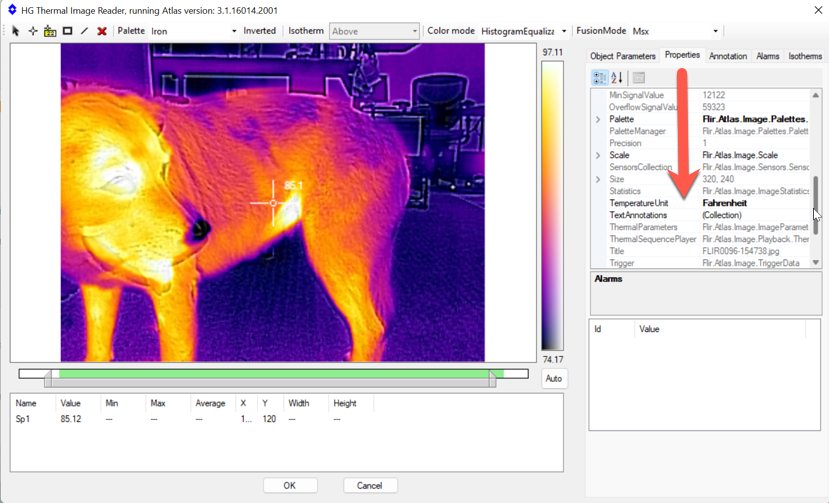Sort properties alphabetically with A-Z icon
829x503 pixels.
coord(617,78)
